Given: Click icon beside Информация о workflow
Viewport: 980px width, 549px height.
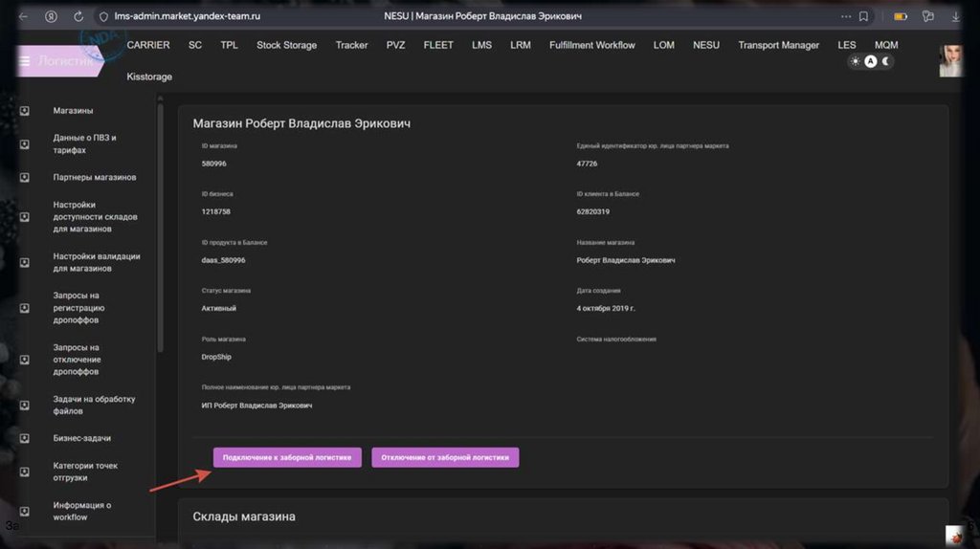Looking at the screenshot, I should [x=24, y=511].
